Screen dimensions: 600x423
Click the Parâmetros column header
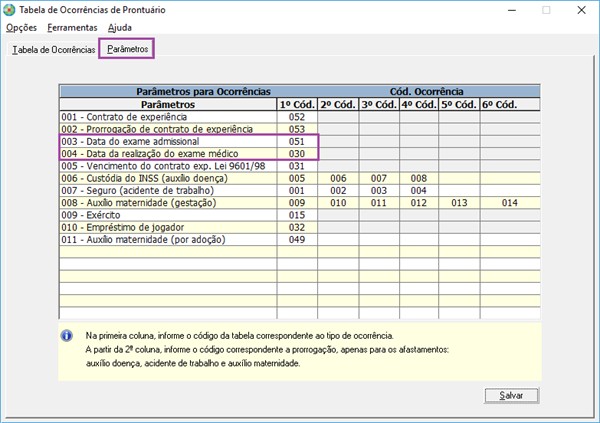(x=168, y=104)
